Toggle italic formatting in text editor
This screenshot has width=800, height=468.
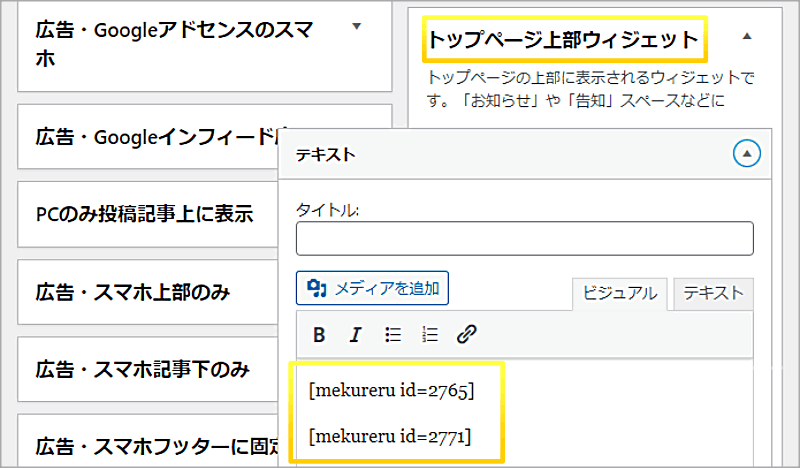tap(355, 335)
